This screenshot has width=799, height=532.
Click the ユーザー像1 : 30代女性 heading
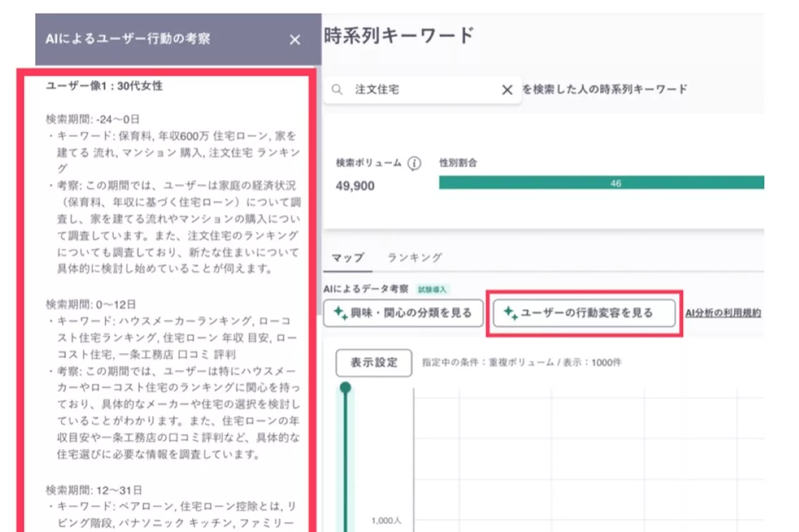(x=104, y=86)
